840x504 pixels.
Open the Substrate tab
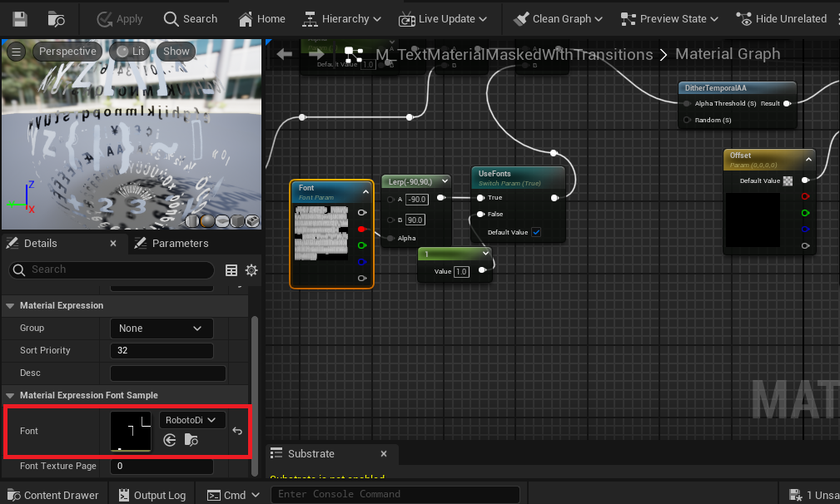[311, 454]
